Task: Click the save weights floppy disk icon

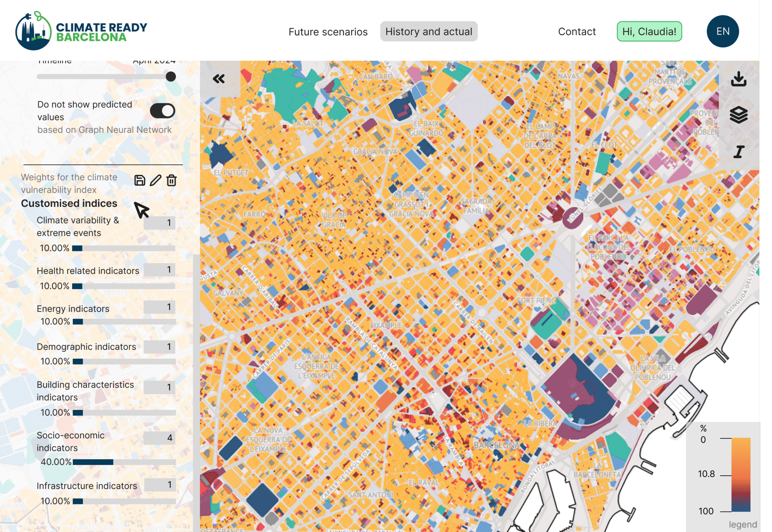Action: tap(140, 180)
